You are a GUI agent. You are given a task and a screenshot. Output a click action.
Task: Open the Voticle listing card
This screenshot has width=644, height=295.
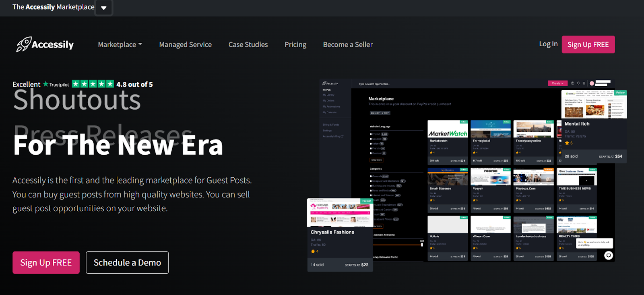[x=448, y=238]
